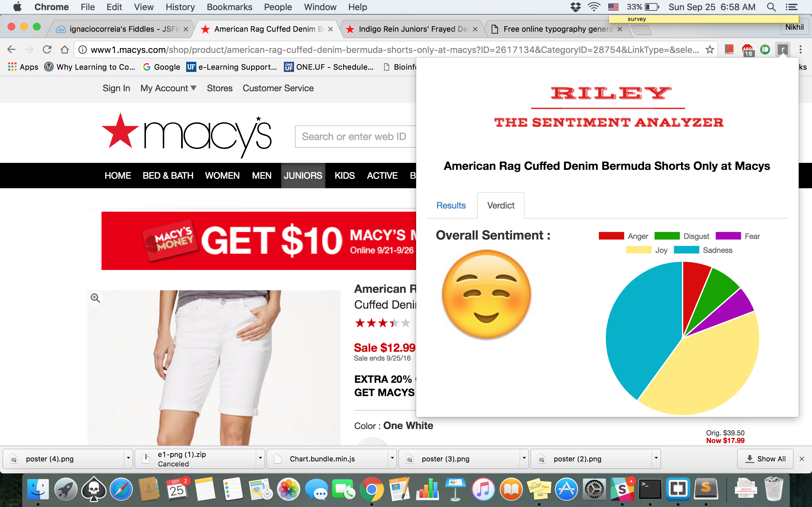Click the Riley extension icon in toolbar

[x=783, y=50]
